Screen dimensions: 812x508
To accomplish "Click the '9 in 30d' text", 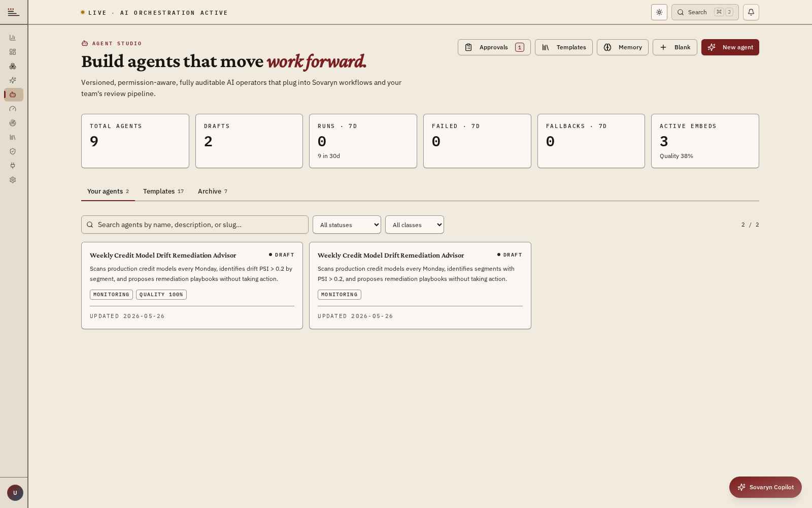I will pyautogui.click(x=329, y=156).
